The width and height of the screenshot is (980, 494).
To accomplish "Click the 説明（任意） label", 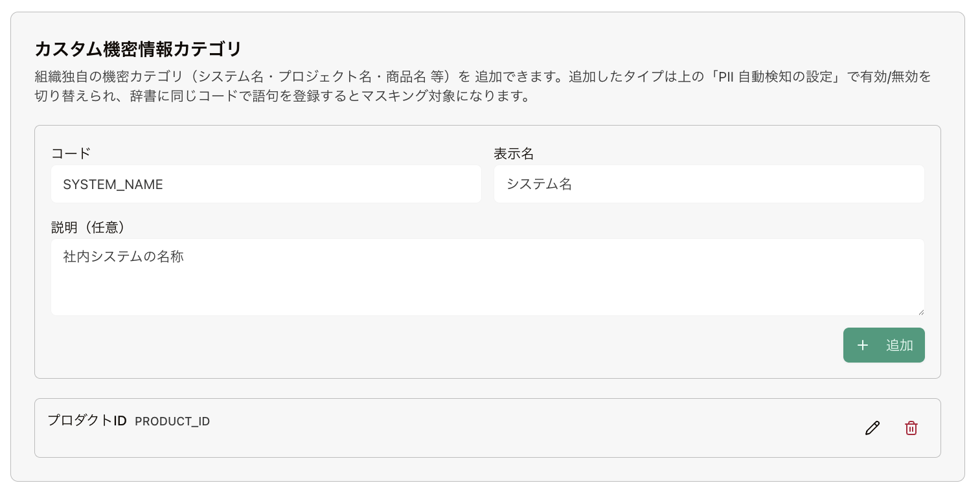I will coord(88,227).
